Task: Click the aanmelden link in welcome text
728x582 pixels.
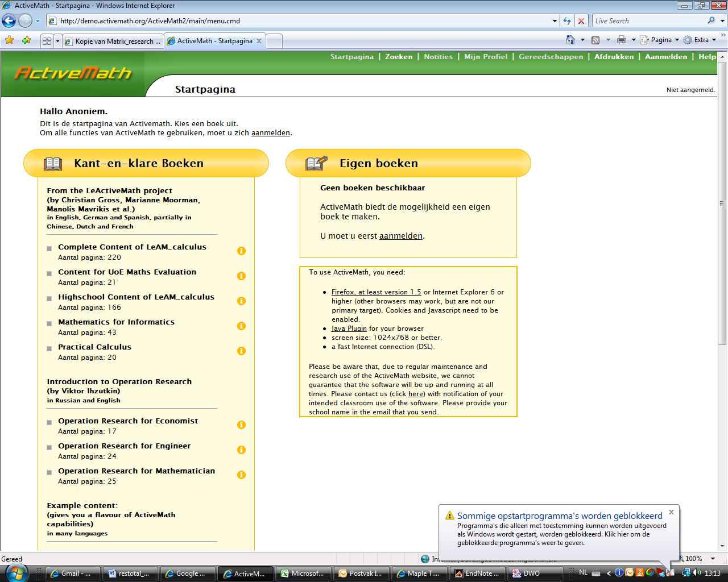Action: (x=271, y=132)
